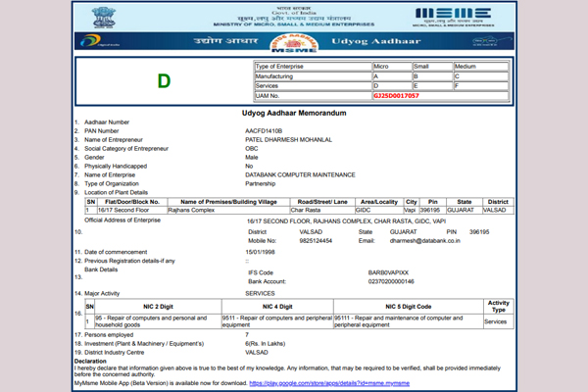
Task: Click the gender value Male
Action: pyautogui.click(x=252, y=157)
